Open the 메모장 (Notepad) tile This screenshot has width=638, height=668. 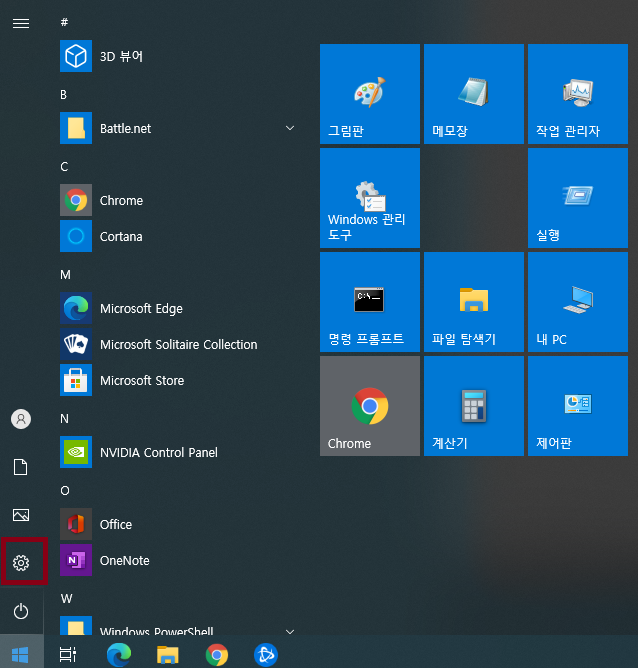point(474,94)
